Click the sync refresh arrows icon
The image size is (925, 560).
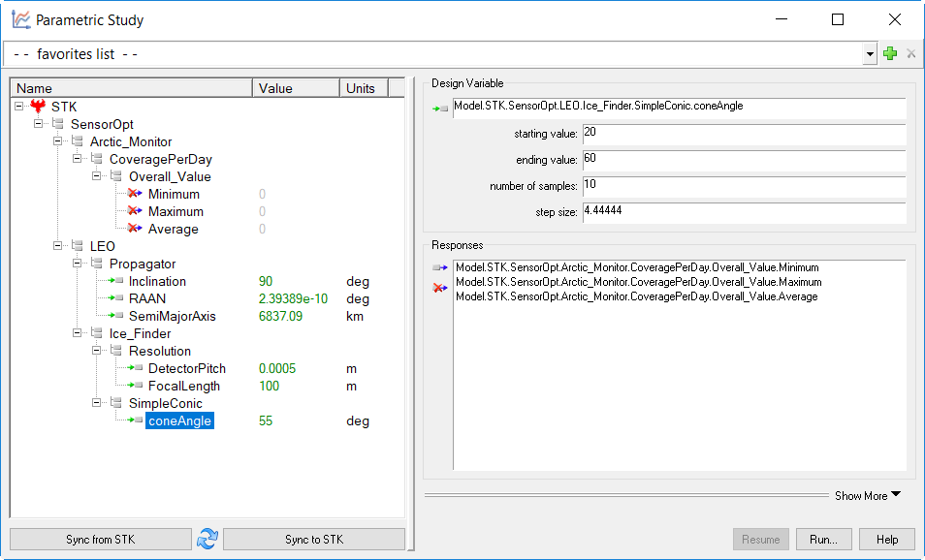point(207,540)
